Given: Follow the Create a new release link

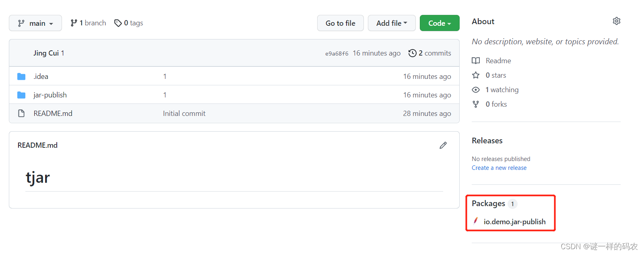Looking at the screenshot, I should click(x=499, y=168).
